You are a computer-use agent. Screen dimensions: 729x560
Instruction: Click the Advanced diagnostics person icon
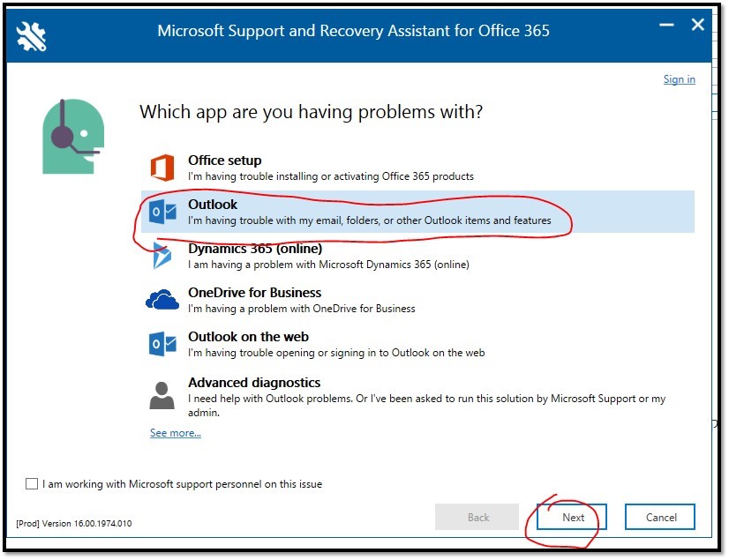[x=162, y=395]
